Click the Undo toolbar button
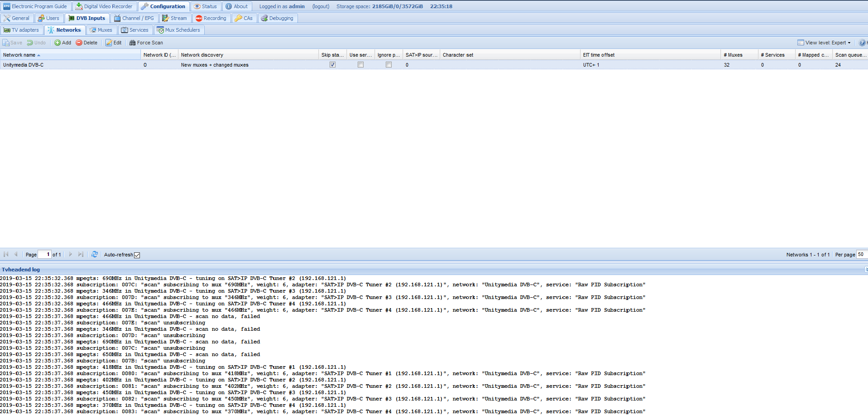The width and height of the screenshot is (868, 415). (36, 43)
